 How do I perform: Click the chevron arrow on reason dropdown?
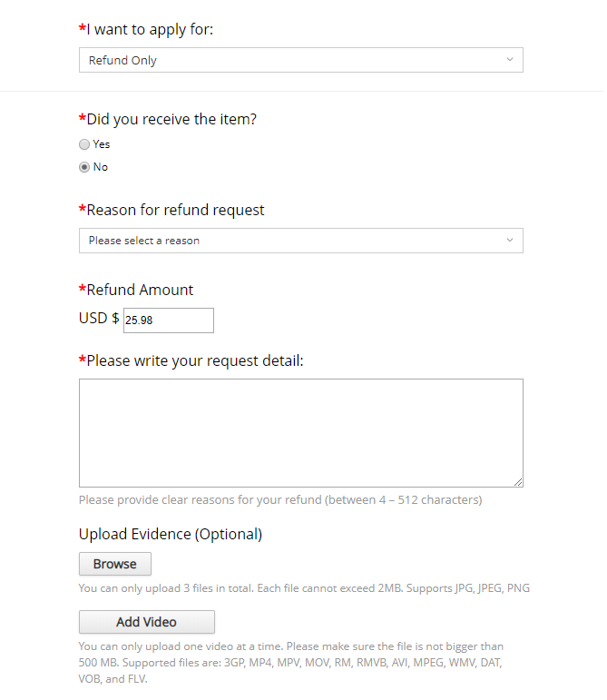(x=510, y=241)
